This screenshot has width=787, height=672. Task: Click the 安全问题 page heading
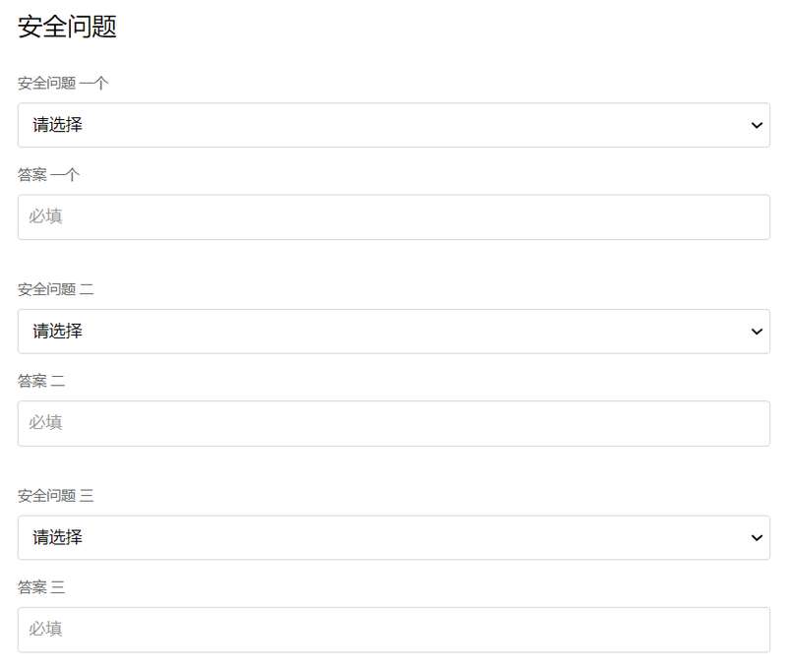(67, 27)
